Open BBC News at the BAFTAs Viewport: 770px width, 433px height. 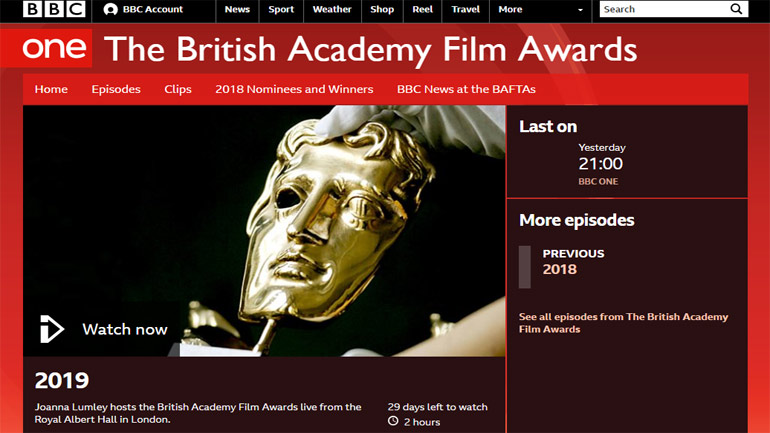pos(466,89)
